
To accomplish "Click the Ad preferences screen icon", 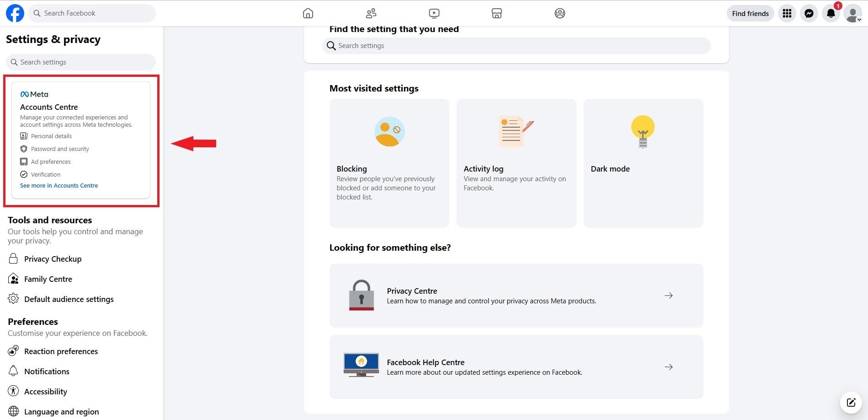I will pyautogui.click(x=24, y=162).
